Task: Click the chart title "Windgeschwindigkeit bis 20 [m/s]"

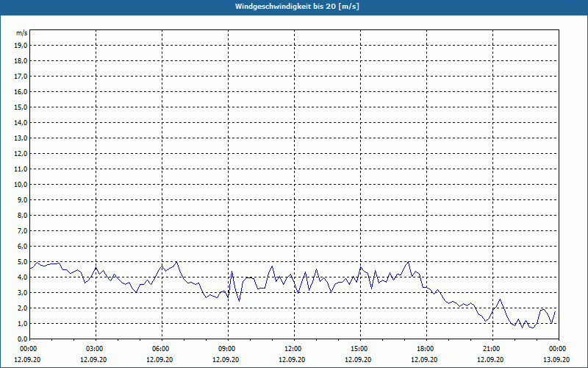Action: (297, 7)
